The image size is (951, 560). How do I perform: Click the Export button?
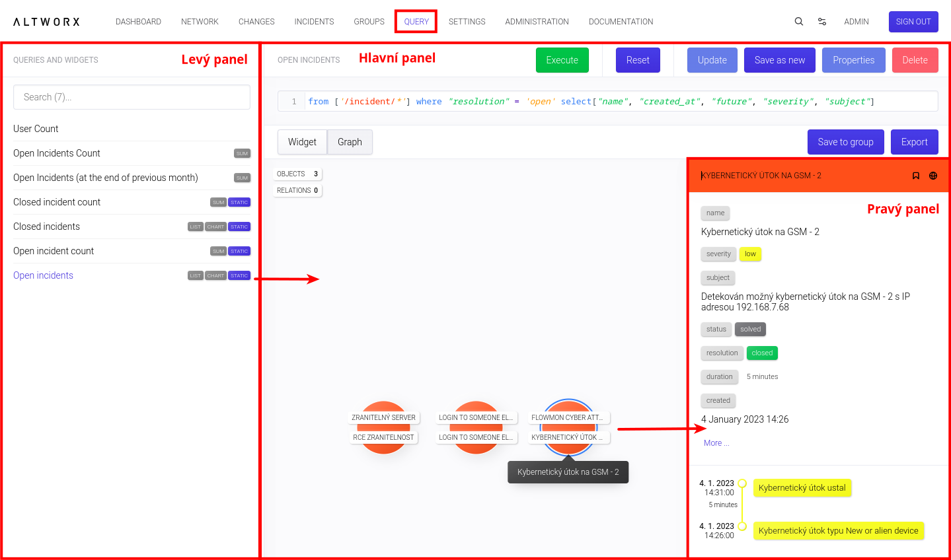(x=914, y=142)
